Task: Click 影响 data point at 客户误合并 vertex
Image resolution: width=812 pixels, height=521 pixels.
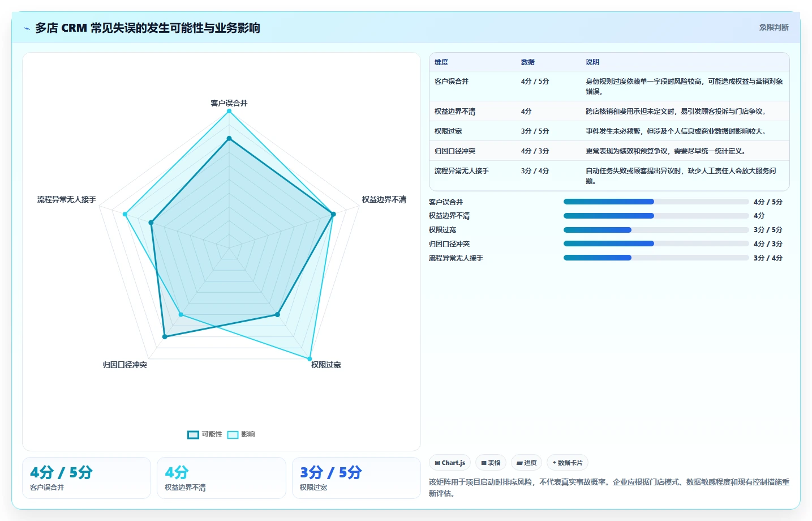Action: point(229,112)
